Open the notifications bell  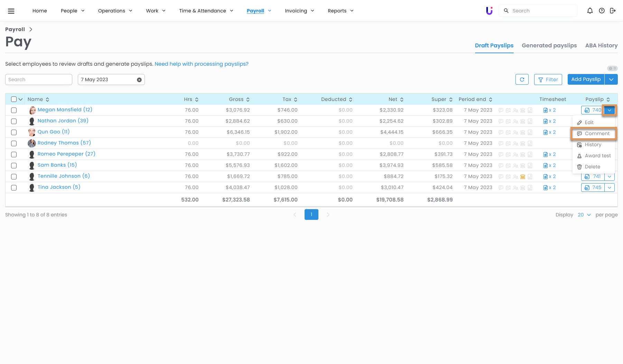pos(590,11)
